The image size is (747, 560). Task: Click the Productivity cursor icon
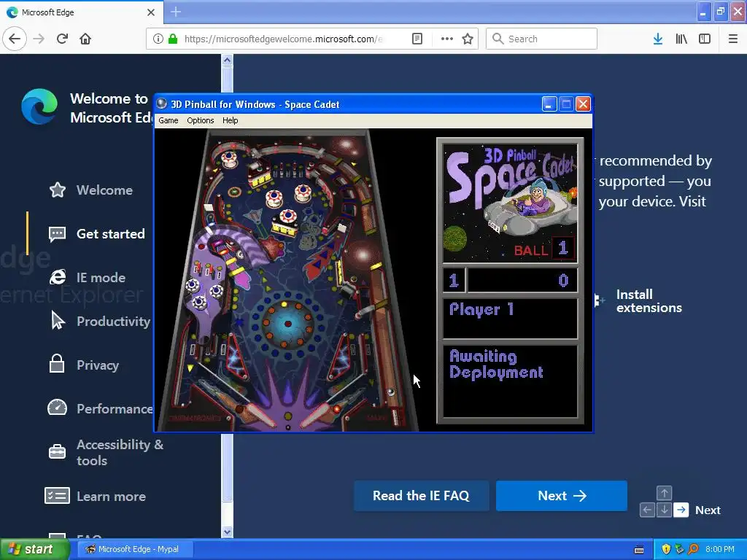(x=58, y=321)
